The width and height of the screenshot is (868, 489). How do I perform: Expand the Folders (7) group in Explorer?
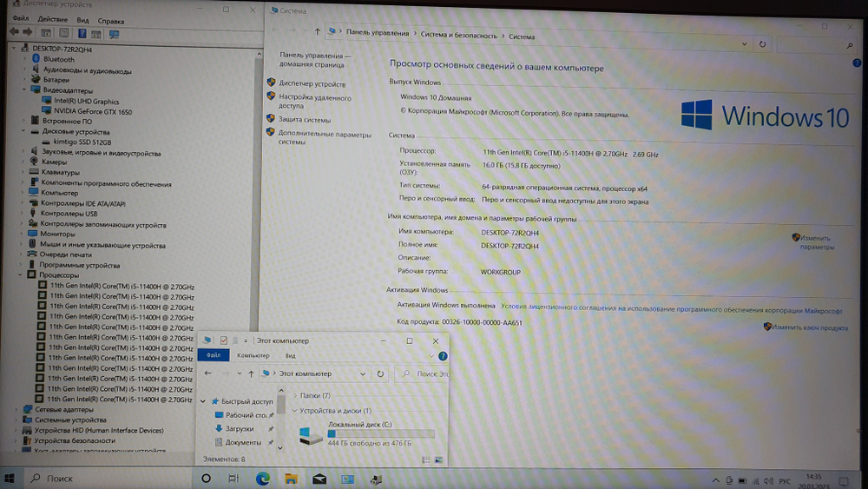(x=294, y=395)
